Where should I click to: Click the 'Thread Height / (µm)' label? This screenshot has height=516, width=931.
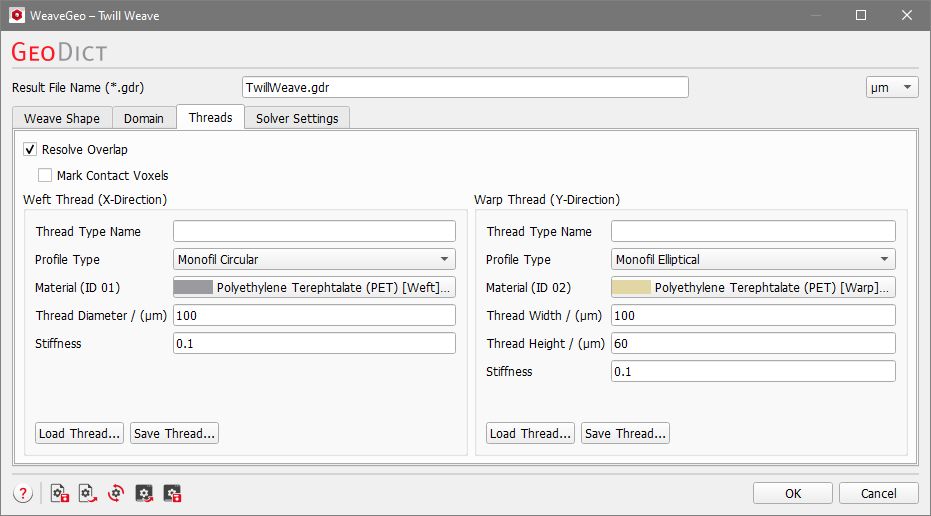point(545,343)
